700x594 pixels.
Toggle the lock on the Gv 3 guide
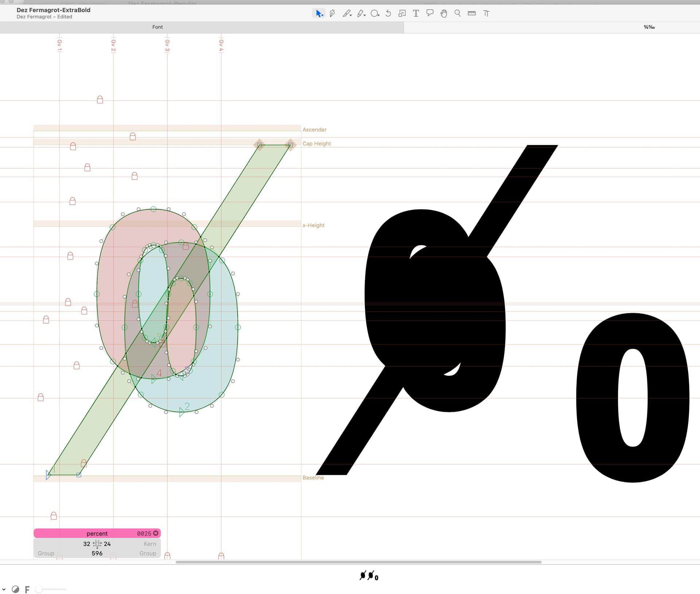pos(167,556)
